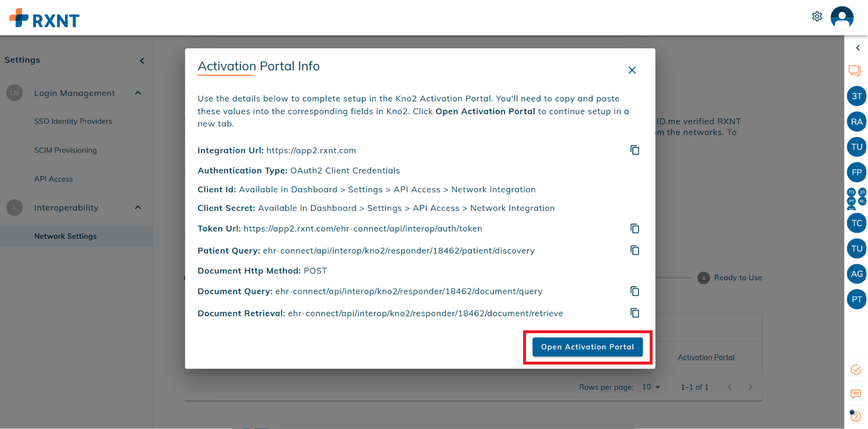Image resolution: width=868 pixels, height=429 pixels.
Task: Select the 3T user avatar
Action: pyautogui.click(x=857, y=96)
